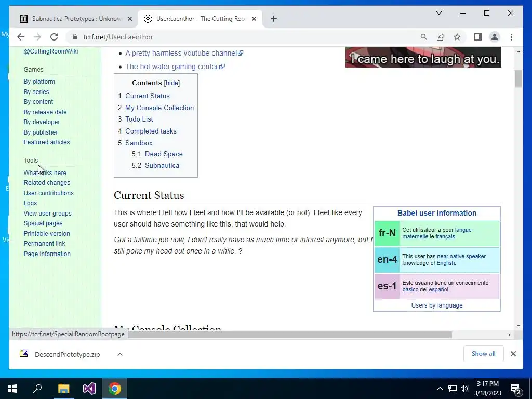Browse games By series
The image size is (532, 399).
(x=36, y=91)
